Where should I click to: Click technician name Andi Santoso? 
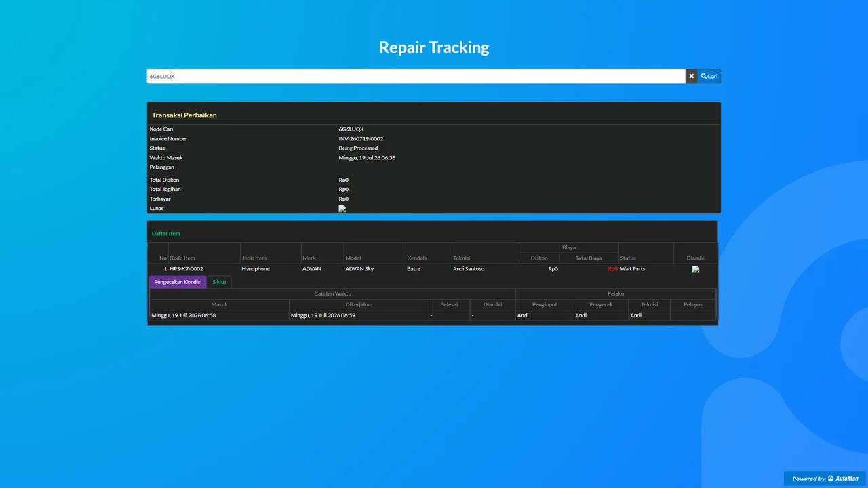(469, 269)
